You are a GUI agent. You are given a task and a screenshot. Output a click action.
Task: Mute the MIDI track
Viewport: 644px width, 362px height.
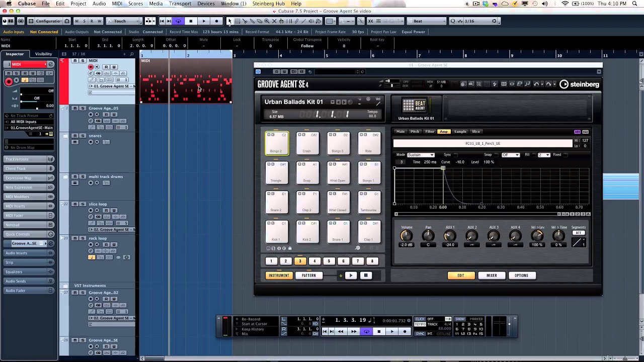click(x=75, y=61)
